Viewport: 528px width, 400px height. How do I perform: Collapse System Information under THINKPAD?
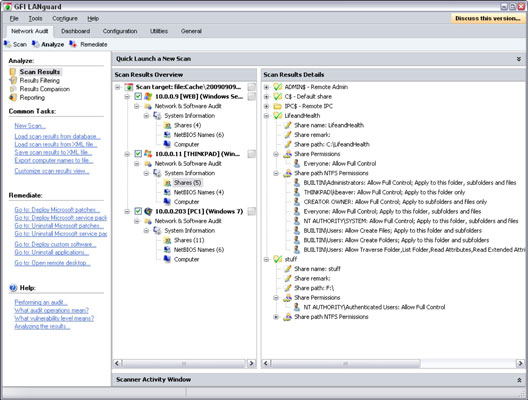[x=146, y=173]
